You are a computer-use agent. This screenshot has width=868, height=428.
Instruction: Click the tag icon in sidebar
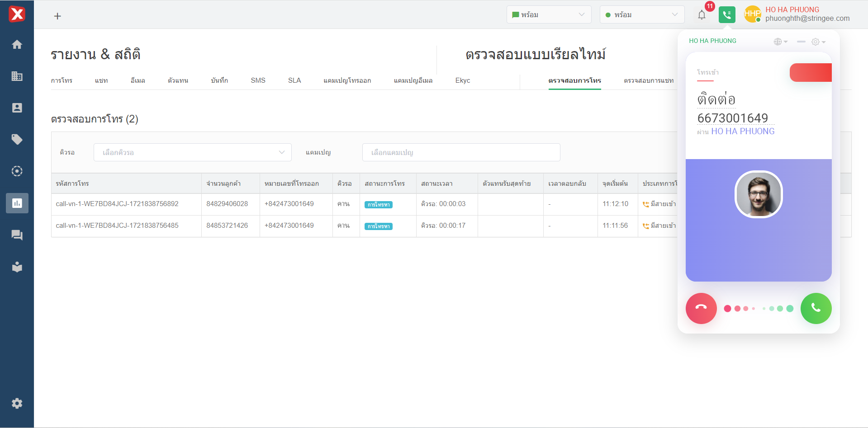17,139
